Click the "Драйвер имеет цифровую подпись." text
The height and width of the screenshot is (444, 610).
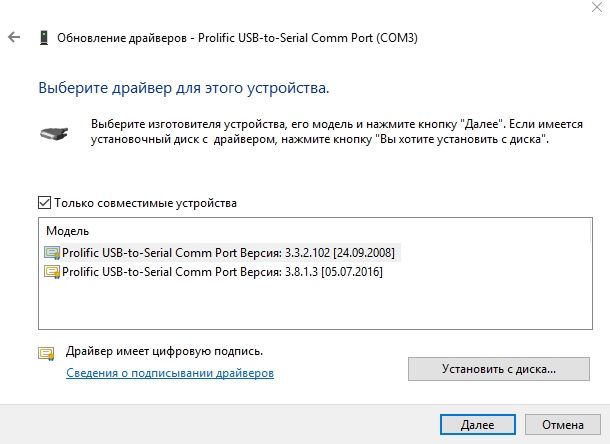coord(164,351)
